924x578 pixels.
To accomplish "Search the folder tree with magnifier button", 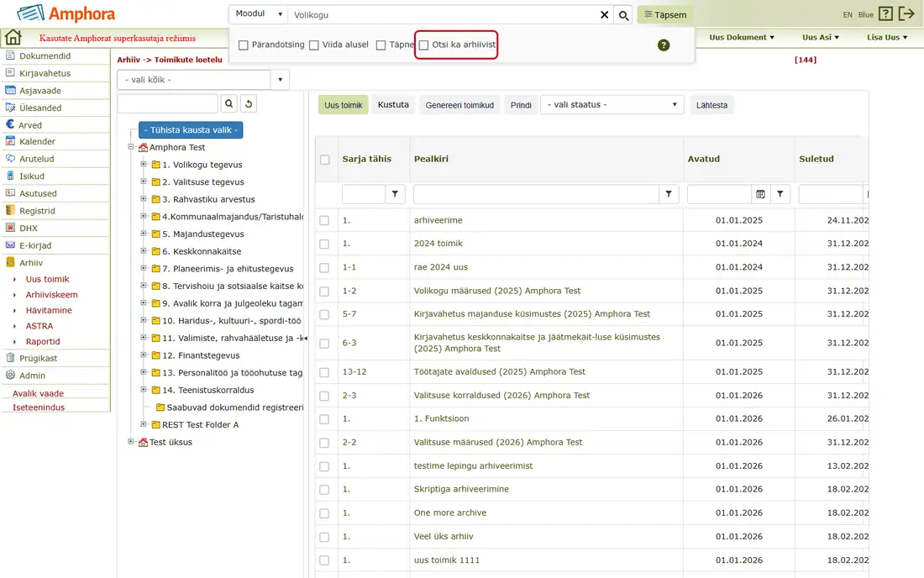I will pos(228,103).
